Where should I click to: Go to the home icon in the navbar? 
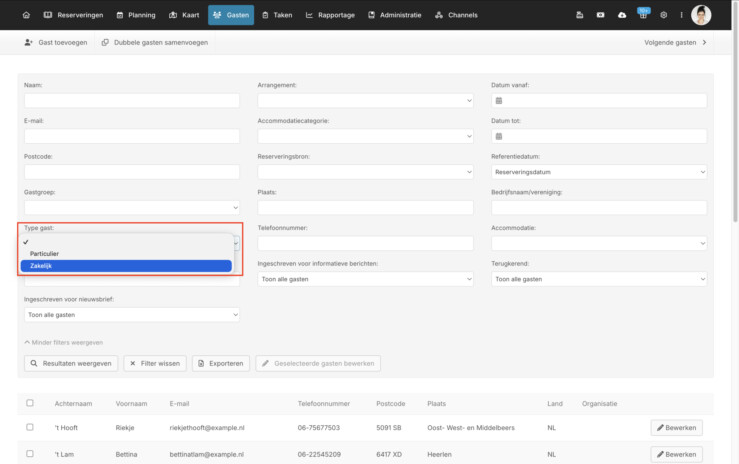(26, 15)
